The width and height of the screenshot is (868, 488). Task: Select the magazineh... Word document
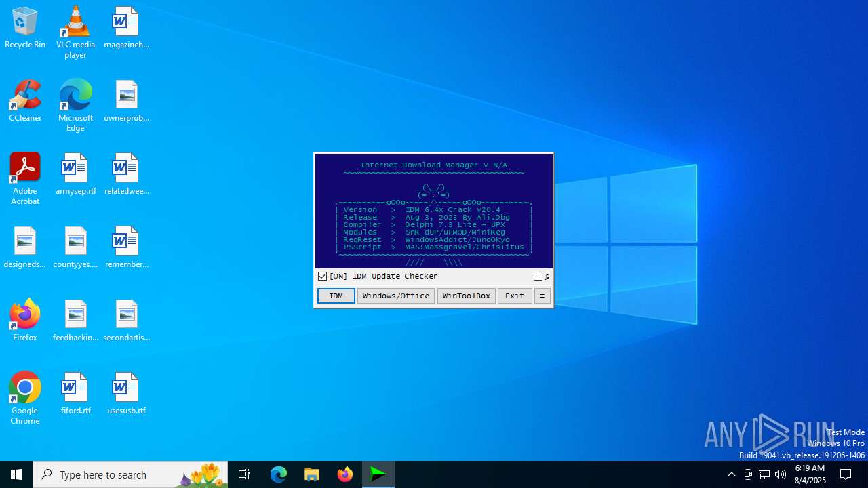pyautogui.click(x=126, y=28)
